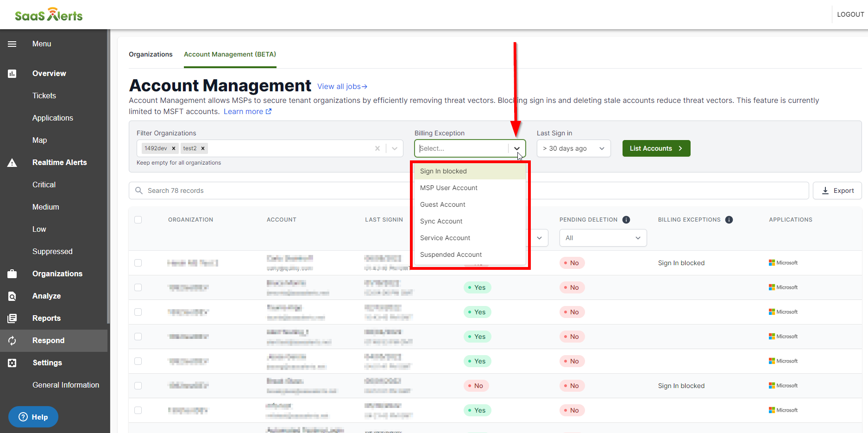Check the sixth account row checkbox
The image size is (868, 433).
(138, 386)
